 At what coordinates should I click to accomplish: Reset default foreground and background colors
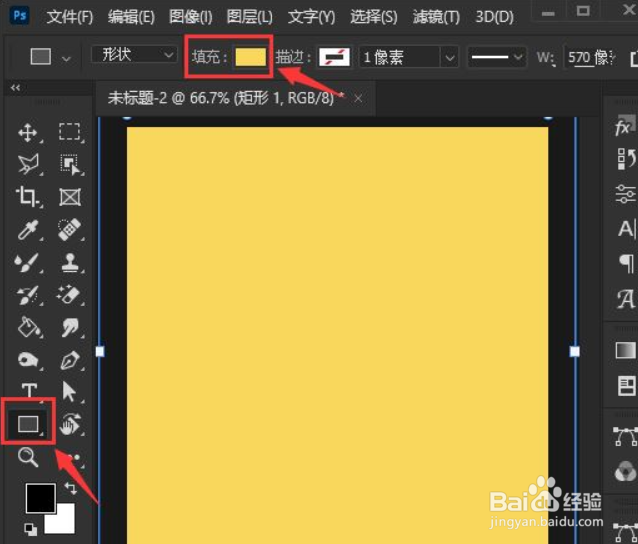tap(30, 529)
